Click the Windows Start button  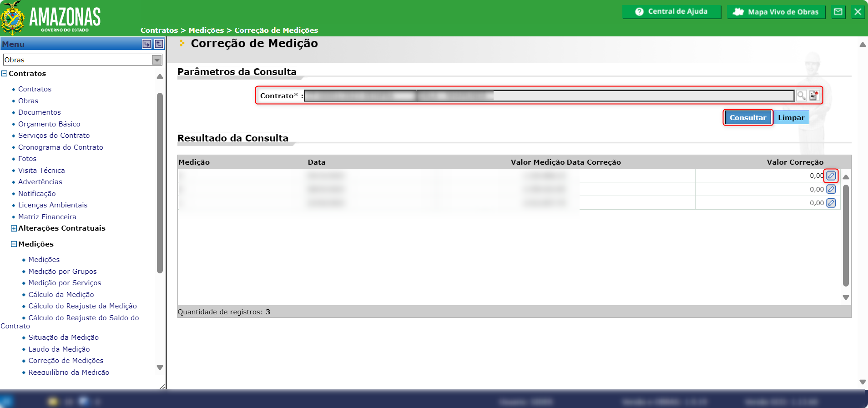click(7, 402)
